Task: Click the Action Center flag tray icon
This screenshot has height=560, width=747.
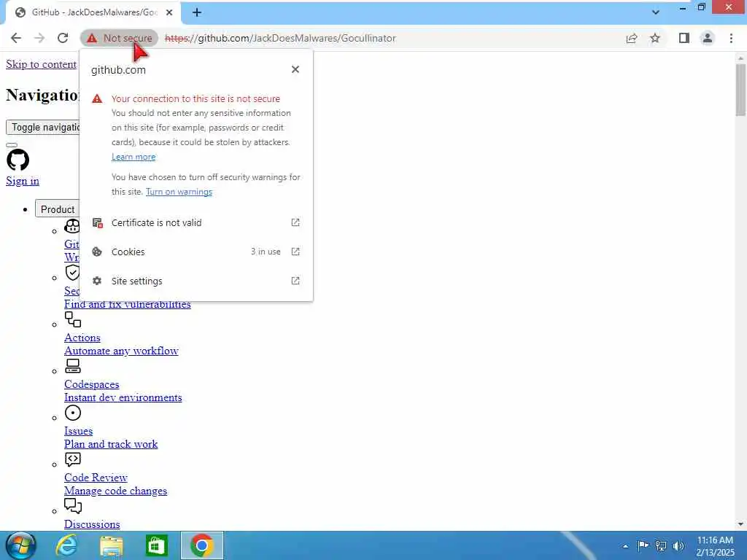Action: pos(643,546)
